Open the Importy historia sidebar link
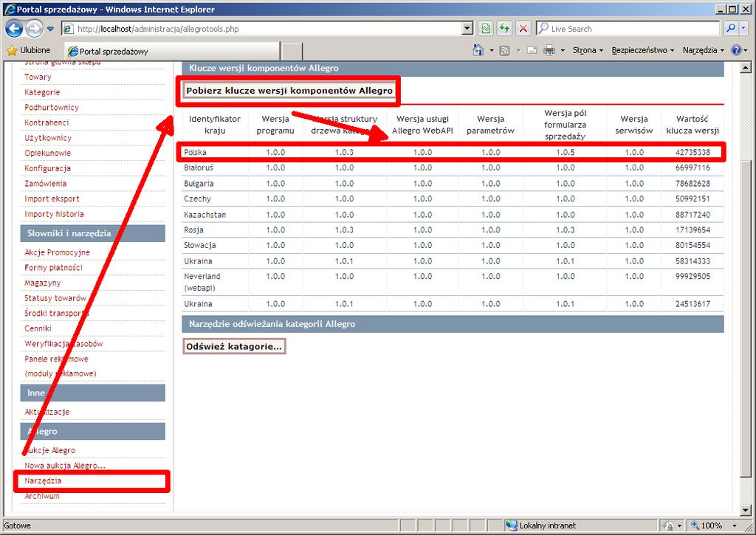Image resolution: width=756 pixels, height=535 pixels. (54, 214)
